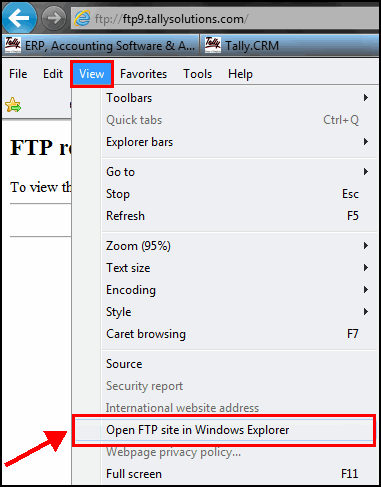The height and width of the screenshot is (487, 381).
Task: Click the Forward navigation arrow
Action: click(x=53, y=18)
